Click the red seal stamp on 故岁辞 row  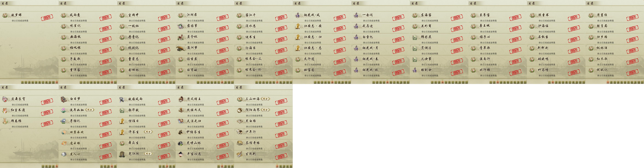47,18
